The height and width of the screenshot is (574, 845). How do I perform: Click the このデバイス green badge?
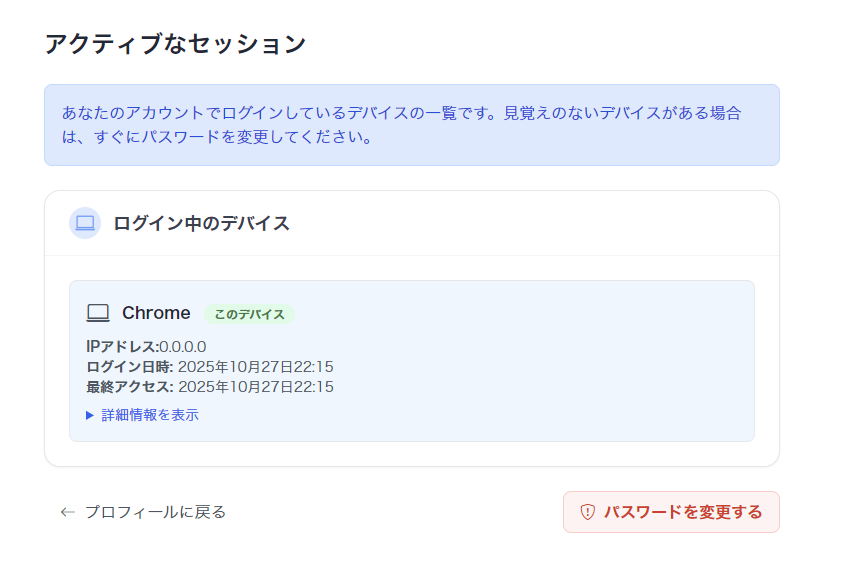(x=249, y=314)
